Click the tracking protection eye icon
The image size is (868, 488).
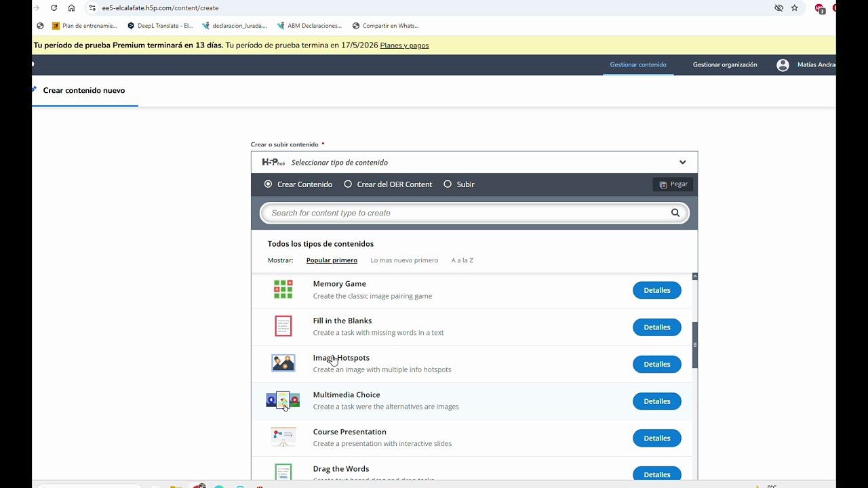tap(778, 8)
